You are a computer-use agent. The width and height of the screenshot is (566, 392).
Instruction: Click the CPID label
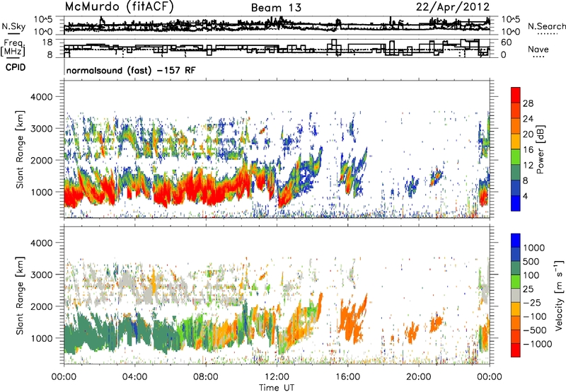tap(16, 67)
